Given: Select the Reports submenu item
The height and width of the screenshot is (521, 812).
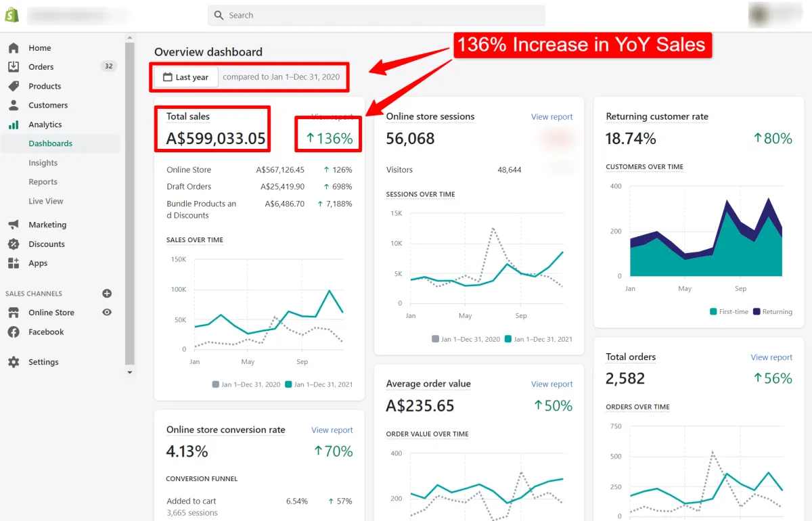Looking at the screenshot, I should (43, 182).
